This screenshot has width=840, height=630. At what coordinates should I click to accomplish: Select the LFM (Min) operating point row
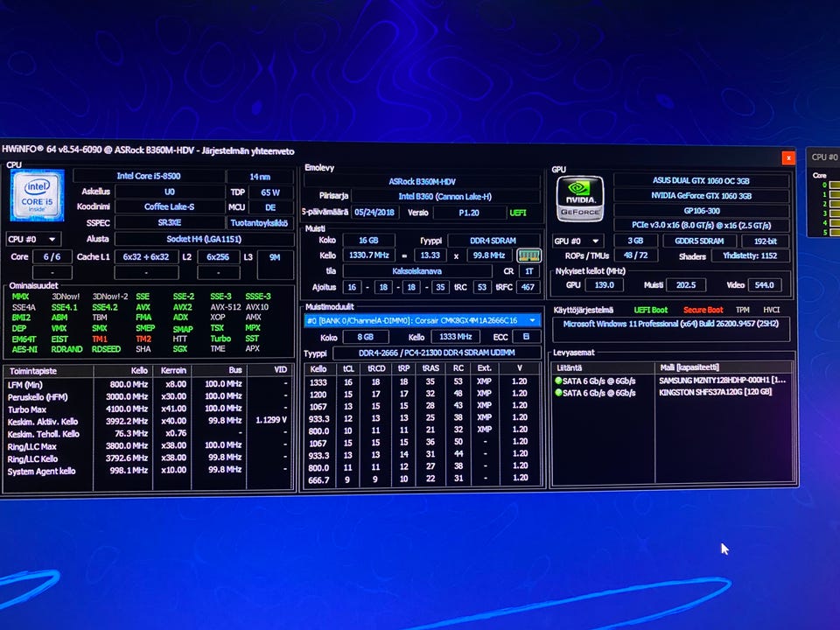149,384
